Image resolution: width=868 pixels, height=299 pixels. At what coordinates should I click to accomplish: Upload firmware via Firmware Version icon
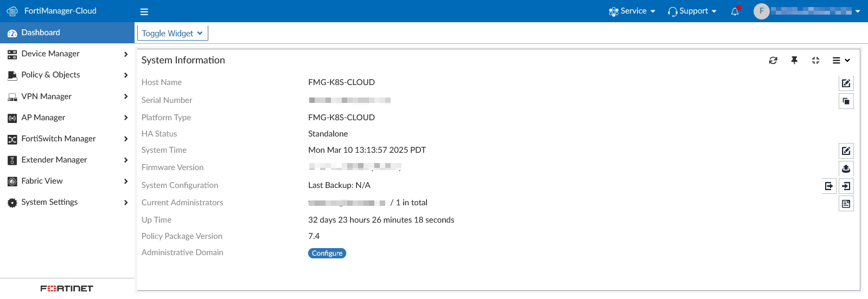click(x=846, y=168)
